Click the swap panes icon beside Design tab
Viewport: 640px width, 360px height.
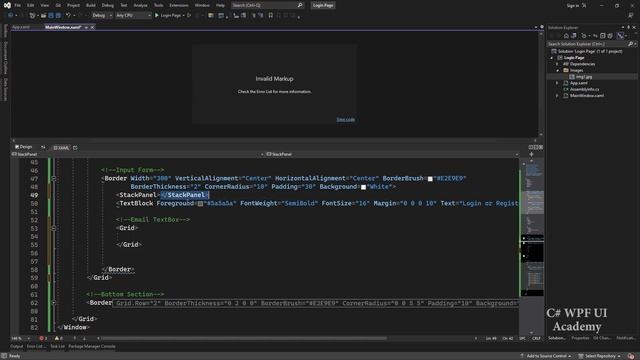click(43, 147)
